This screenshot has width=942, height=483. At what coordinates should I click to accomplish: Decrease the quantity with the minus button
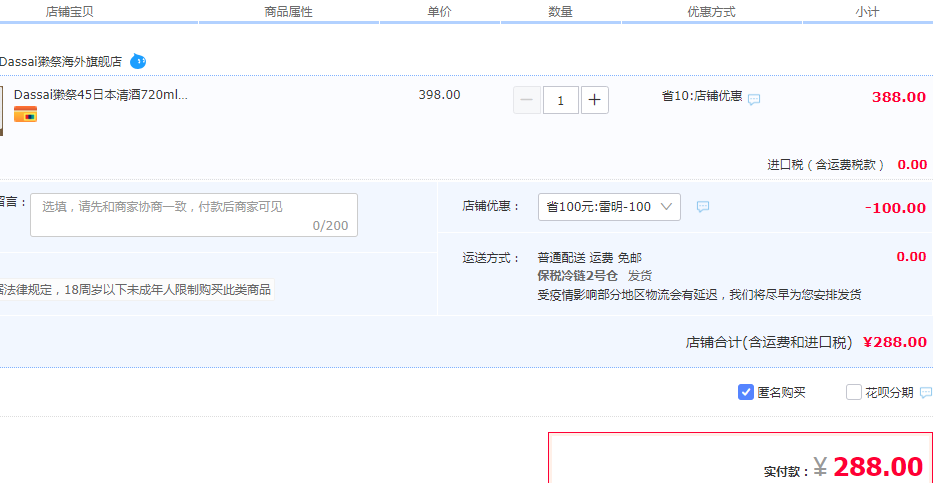pos(527,100)
